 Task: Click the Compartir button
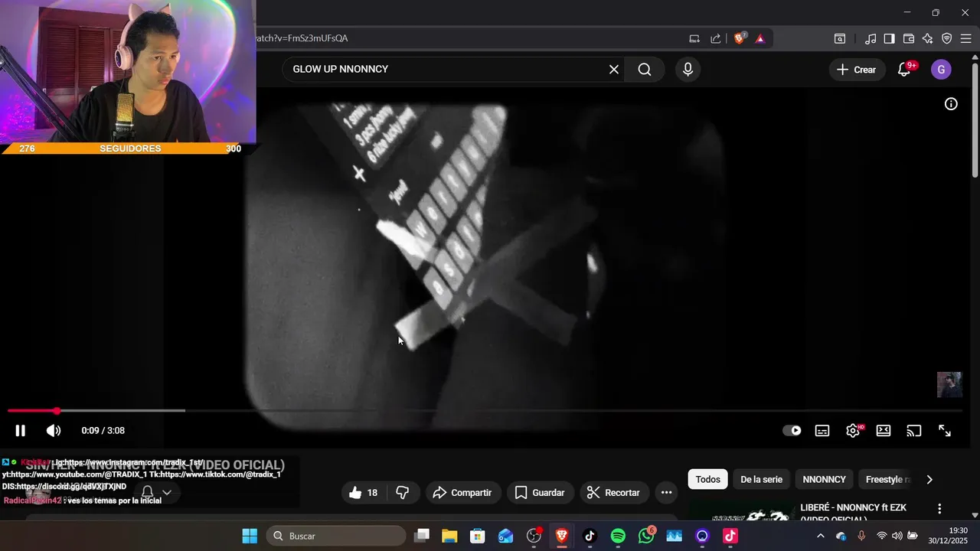click(462, 493)
